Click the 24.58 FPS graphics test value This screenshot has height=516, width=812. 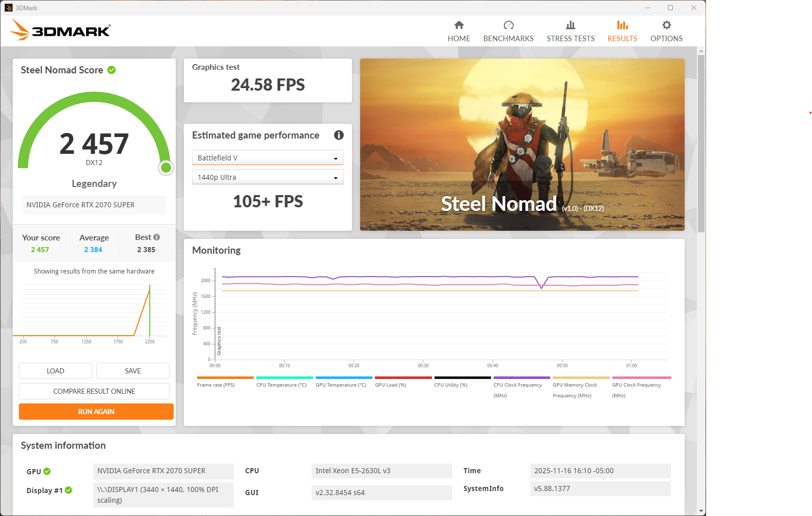coord(268,85)
